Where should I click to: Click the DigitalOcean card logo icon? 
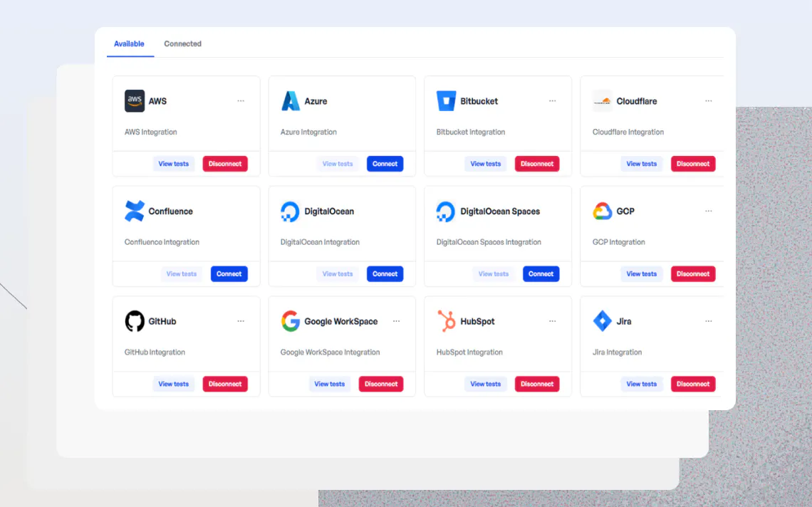(290, 211)
